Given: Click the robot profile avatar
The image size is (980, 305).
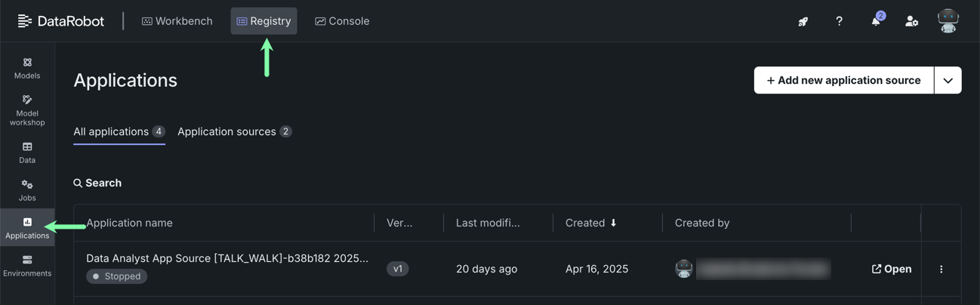Looking at the screenshot, I should [x=948, y=21].
